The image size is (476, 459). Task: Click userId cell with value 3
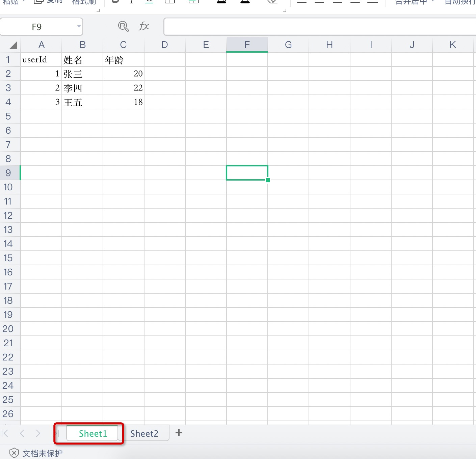pyautogui.click(x=41, y=102)
